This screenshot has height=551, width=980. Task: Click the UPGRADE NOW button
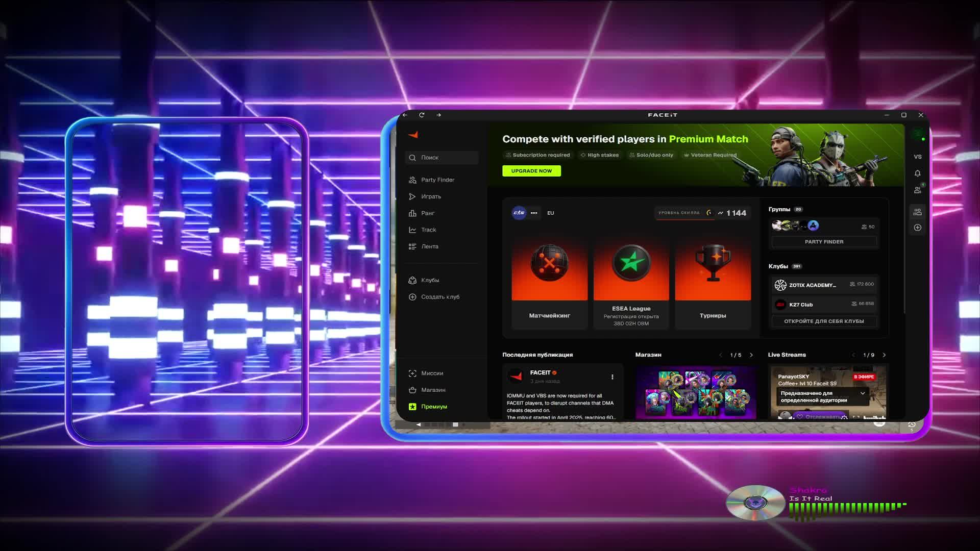(531, 171)
